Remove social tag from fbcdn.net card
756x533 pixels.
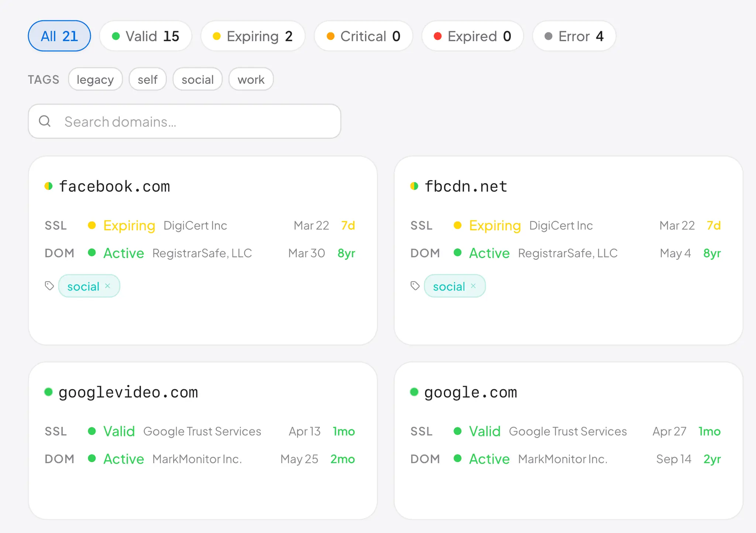point(474,286)
